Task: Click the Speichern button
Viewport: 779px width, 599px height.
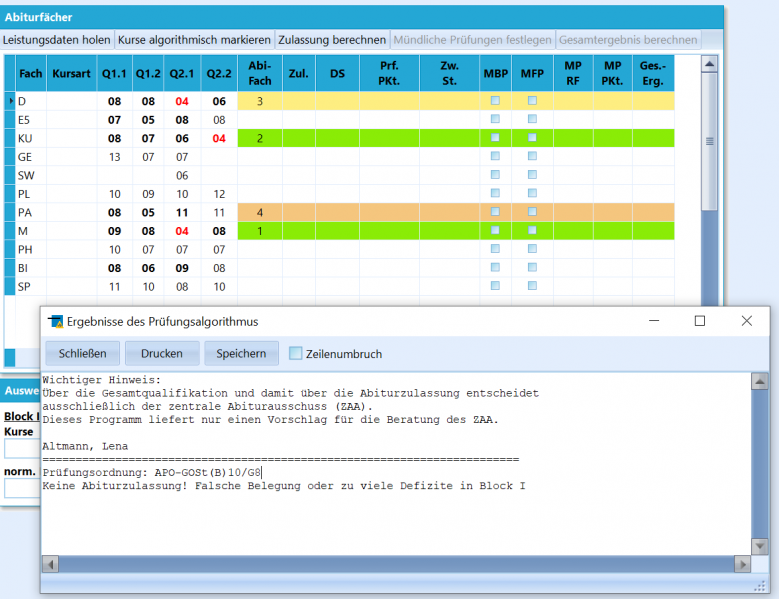Action: [x=241, y=353]
